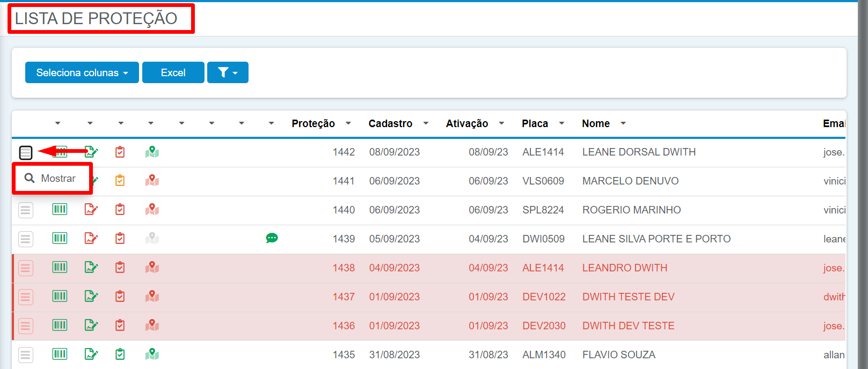
Task: Sort by the Cadastro column header
Action: 391,123
